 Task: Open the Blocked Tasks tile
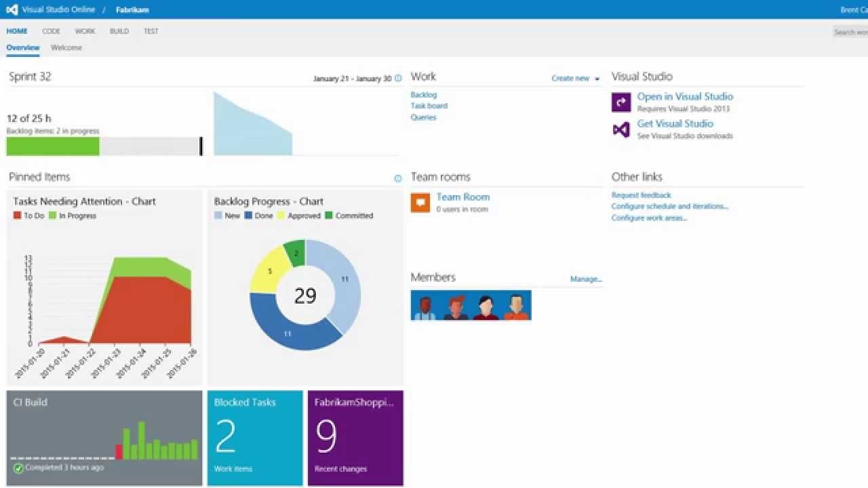point(255,438)
